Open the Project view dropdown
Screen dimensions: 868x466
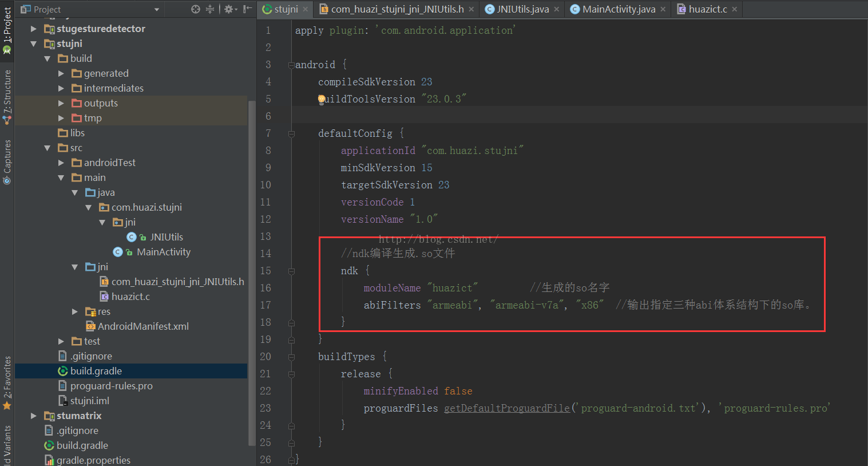click(x=157, y=9)
